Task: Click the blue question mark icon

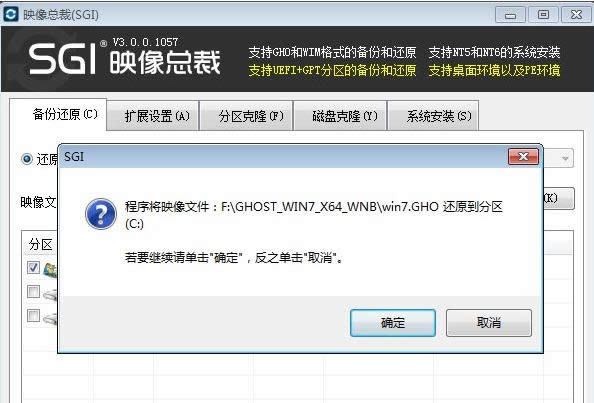Action: pos(101,214)
